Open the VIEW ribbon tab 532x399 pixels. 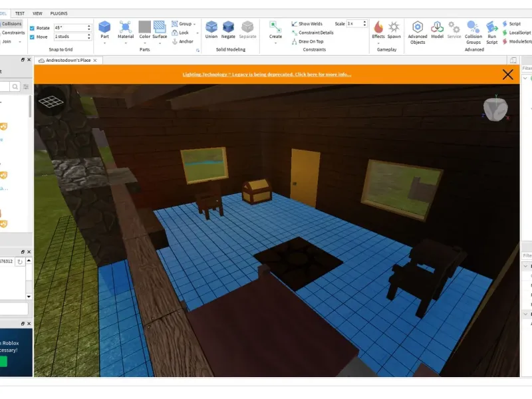point(37,13)
